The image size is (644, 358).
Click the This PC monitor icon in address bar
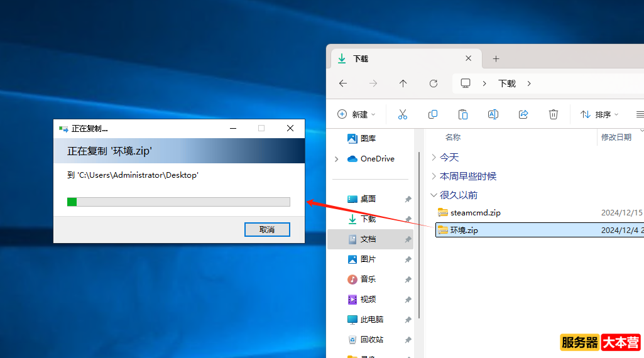[466, 84]
